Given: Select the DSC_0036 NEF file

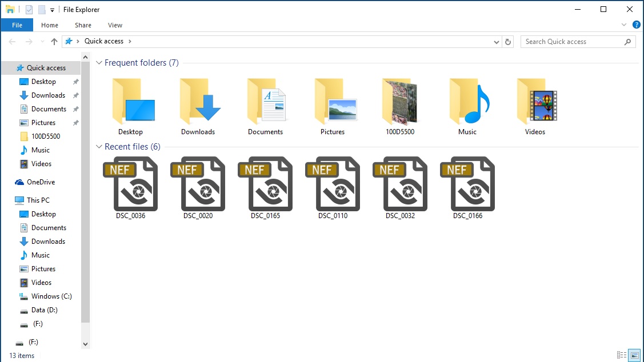Looking at the screenshot, I should (131, 188).
